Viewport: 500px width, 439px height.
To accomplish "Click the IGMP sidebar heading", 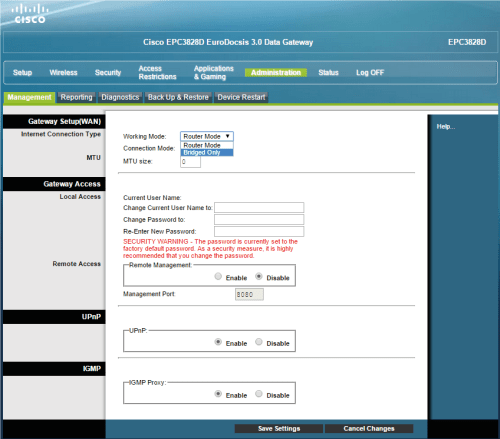I will (x=92, y=369).
